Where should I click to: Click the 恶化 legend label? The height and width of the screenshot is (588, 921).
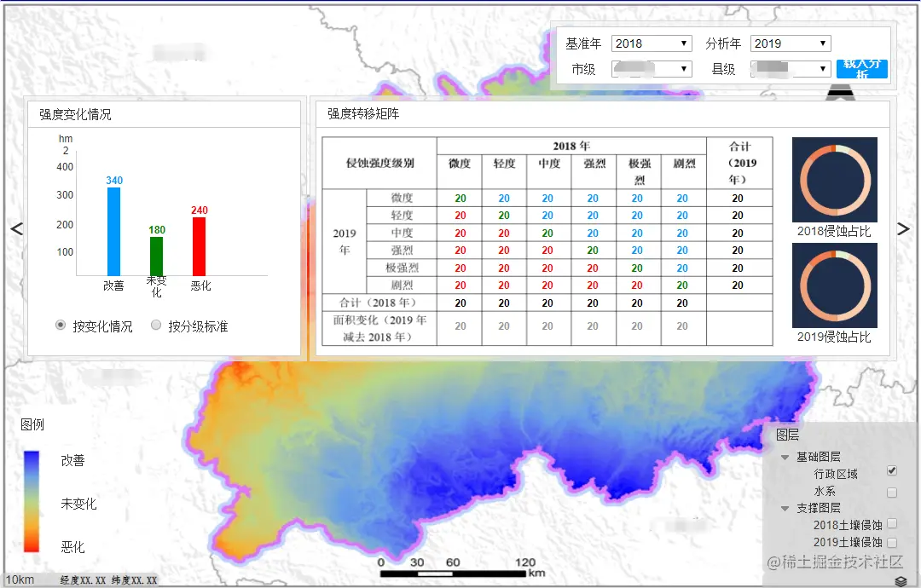[72, 547]
